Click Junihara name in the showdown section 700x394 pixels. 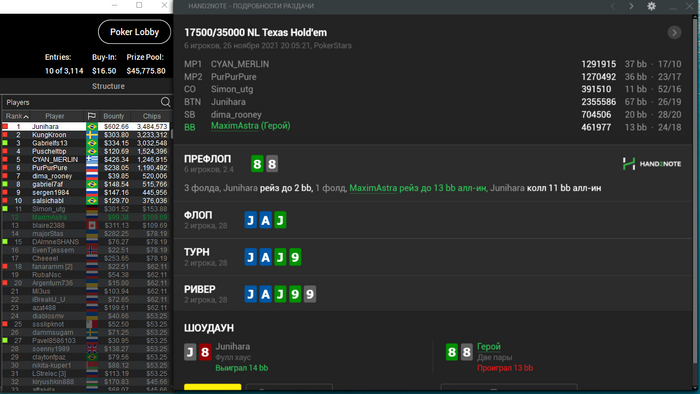click(x=233, y=347)
